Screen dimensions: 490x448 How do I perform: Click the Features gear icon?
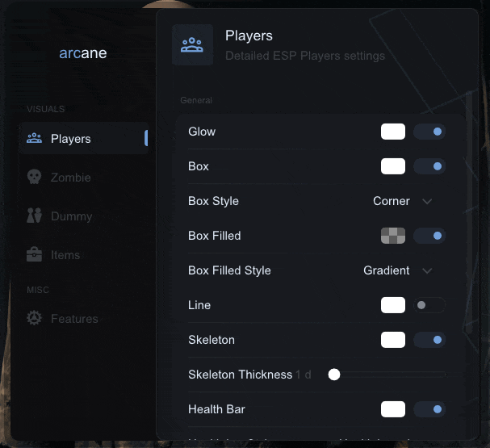click(x=35, y=318)
